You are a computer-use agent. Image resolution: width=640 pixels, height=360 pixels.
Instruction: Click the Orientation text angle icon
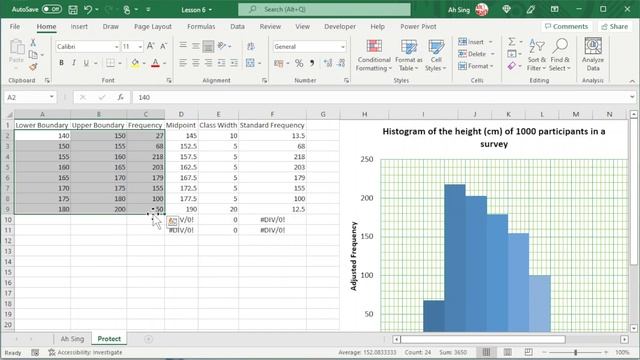coord(222,46)
